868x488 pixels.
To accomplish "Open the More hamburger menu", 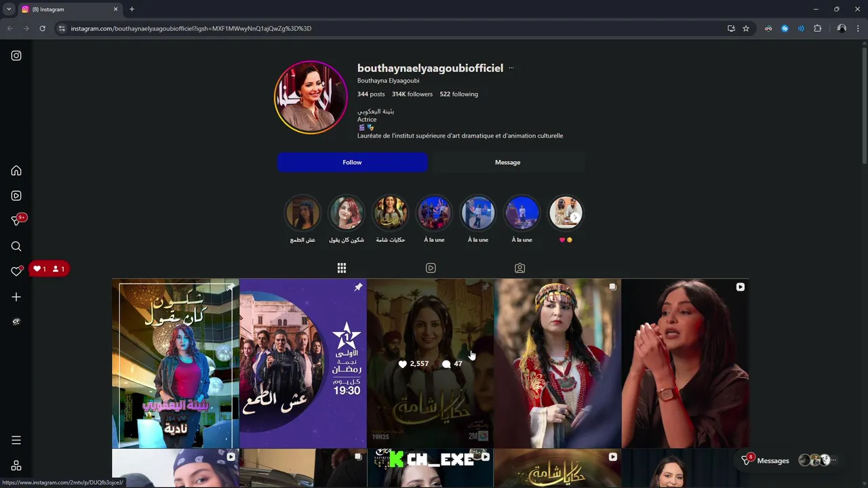I will coord(16,441).
